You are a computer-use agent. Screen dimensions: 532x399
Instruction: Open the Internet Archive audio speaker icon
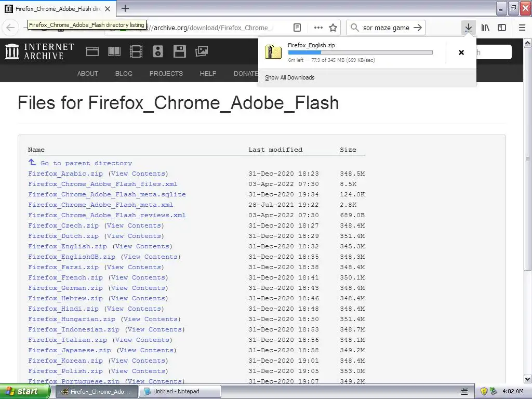click(x=158, y=51)
